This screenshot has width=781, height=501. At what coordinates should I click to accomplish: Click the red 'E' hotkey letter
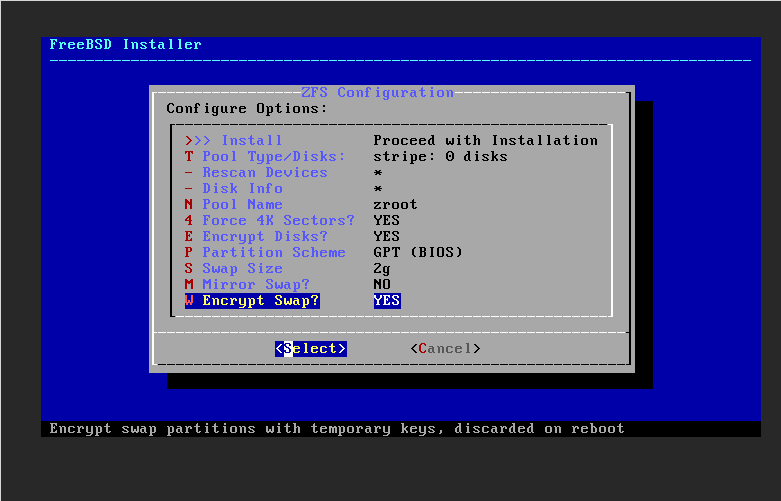click(x=189, y=236)
